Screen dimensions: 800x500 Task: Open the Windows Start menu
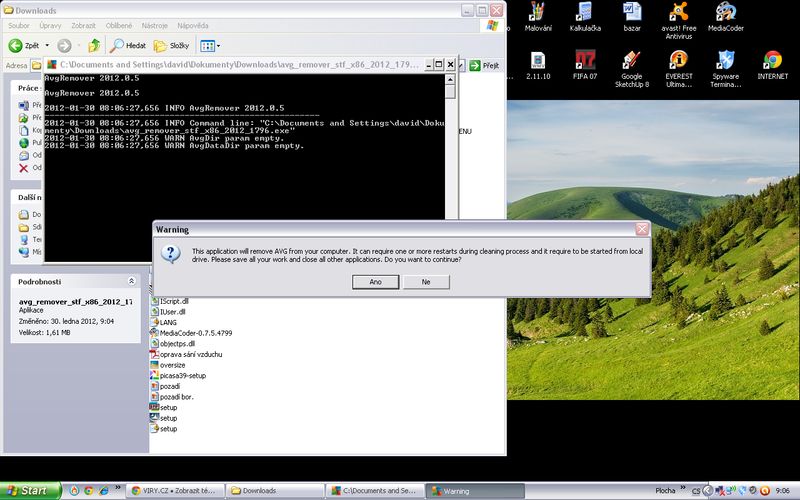30,491
